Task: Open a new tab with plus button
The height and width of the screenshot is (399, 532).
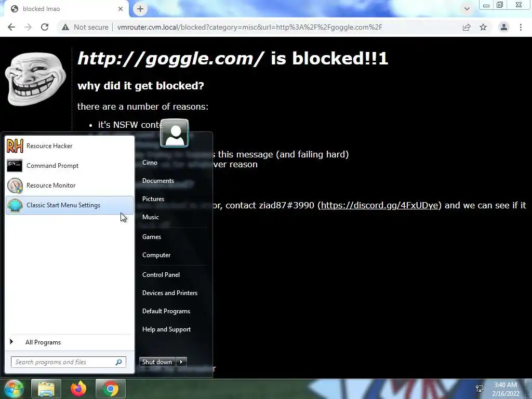Action: [140, 9]
